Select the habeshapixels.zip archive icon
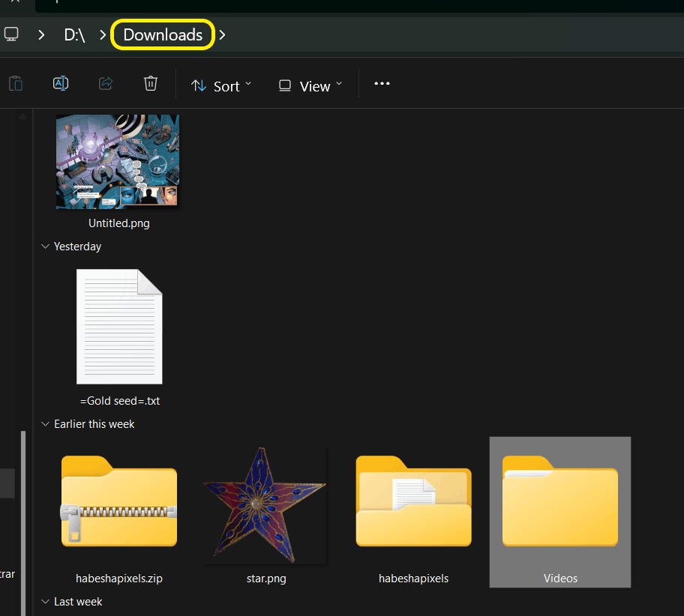The image size is (684, 616). click(x=119, y=501)
